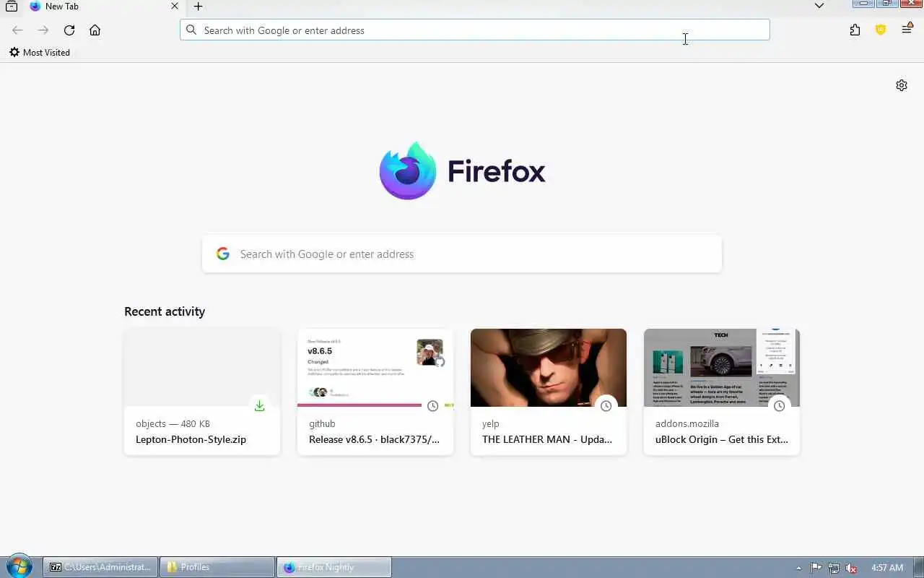924x578 pixels.
Task: Open the github Release v8.6.5 card
Action: [x=375, y=392]
